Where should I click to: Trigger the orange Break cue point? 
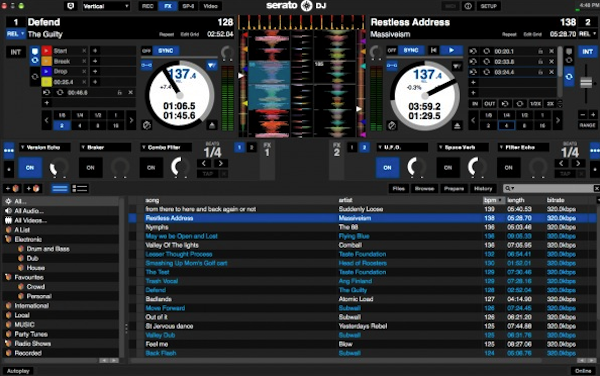point(46,61)
